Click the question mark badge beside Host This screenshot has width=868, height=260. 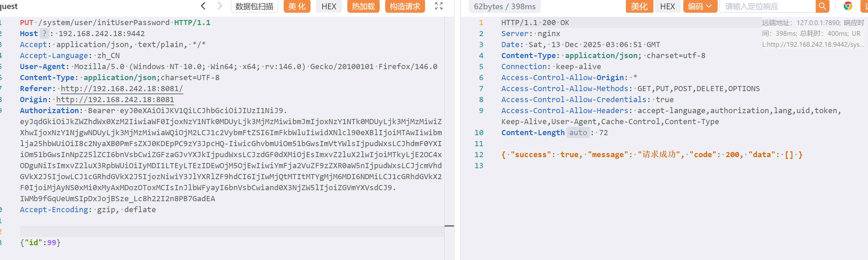pos(44,33)
